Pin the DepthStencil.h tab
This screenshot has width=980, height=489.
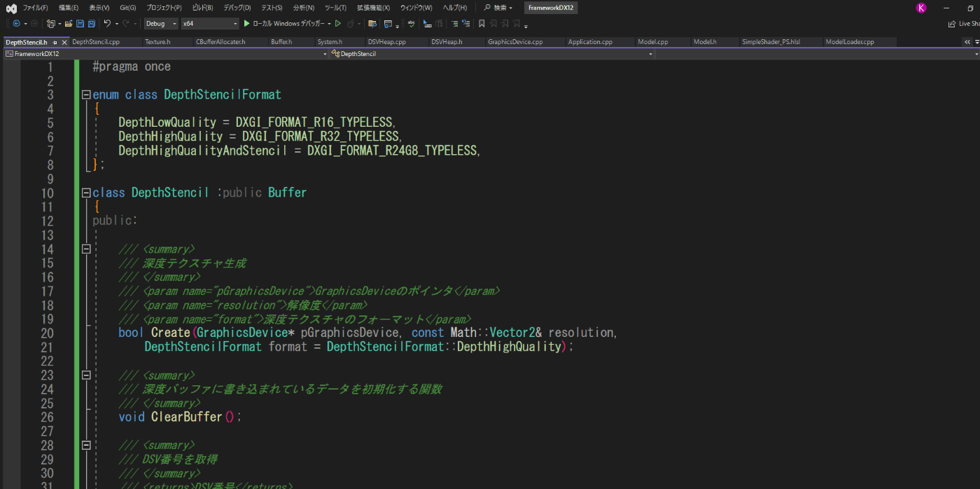point(55,42)
